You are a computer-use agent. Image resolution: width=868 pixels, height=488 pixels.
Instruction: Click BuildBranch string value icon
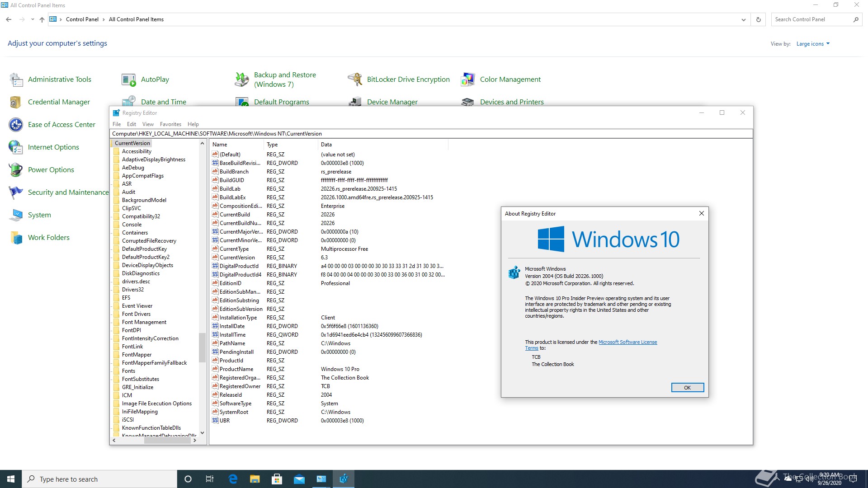[215, 172]
